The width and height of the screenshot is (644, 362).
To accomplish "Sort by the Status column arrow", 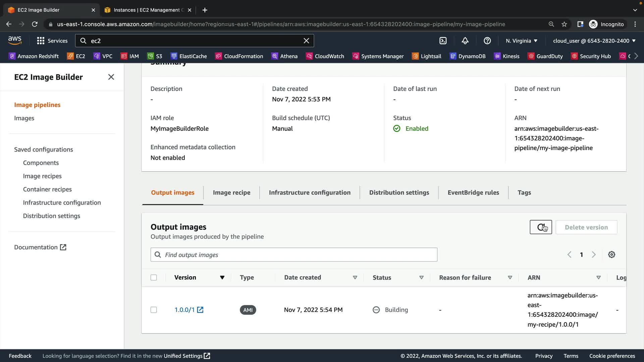I will (421, 278).
